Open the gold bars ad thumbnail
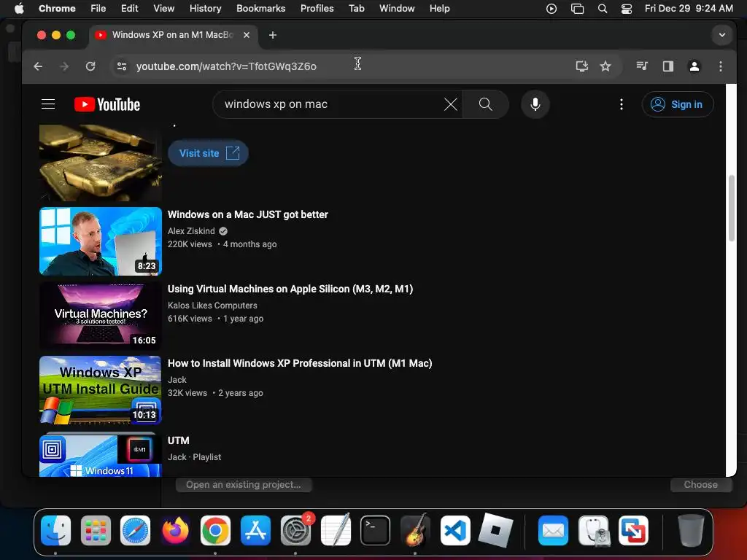This screenshot has height=560, width=747. click(101, 163)
